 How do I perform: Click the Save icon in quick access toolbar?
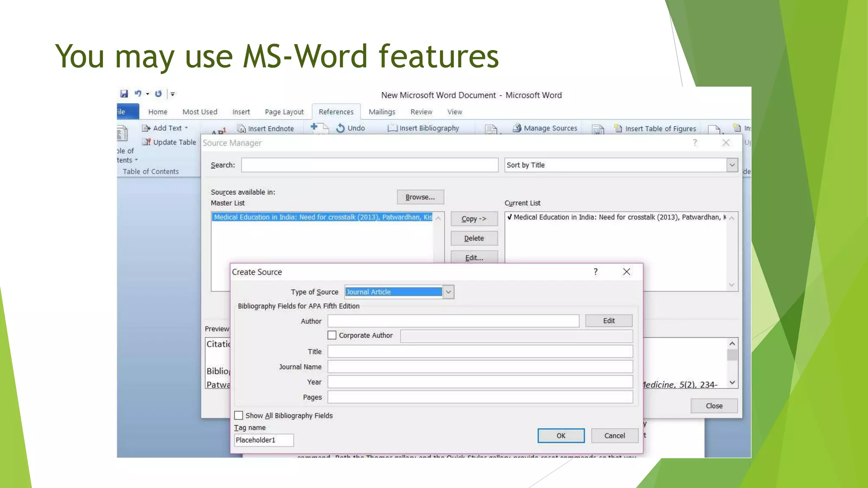[124, 94]
